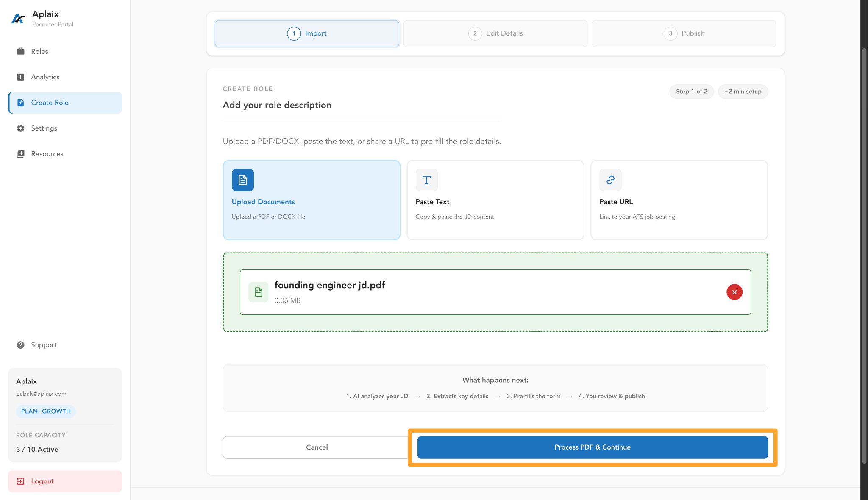Choose the Paste Text option card
The height and width of the screenshot is (500, 868).
tap(495, 200)
